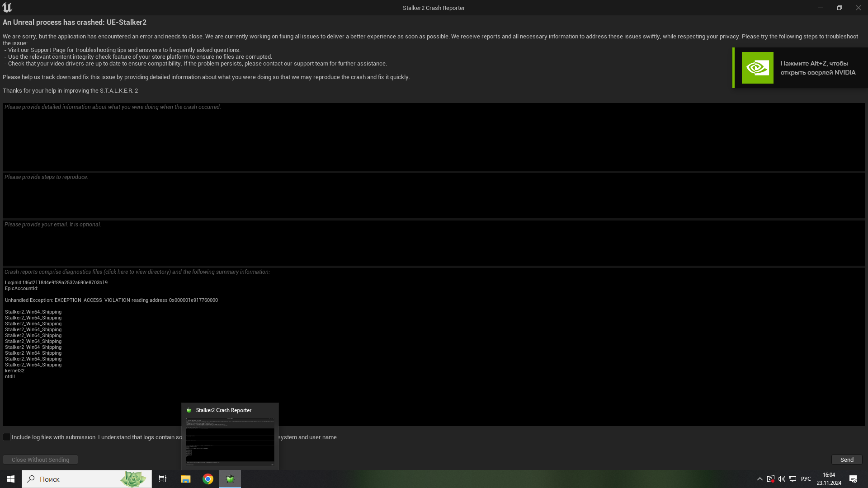Click the system tray network icon
Viewport: 868px width, 488px height.
point(793,479)
